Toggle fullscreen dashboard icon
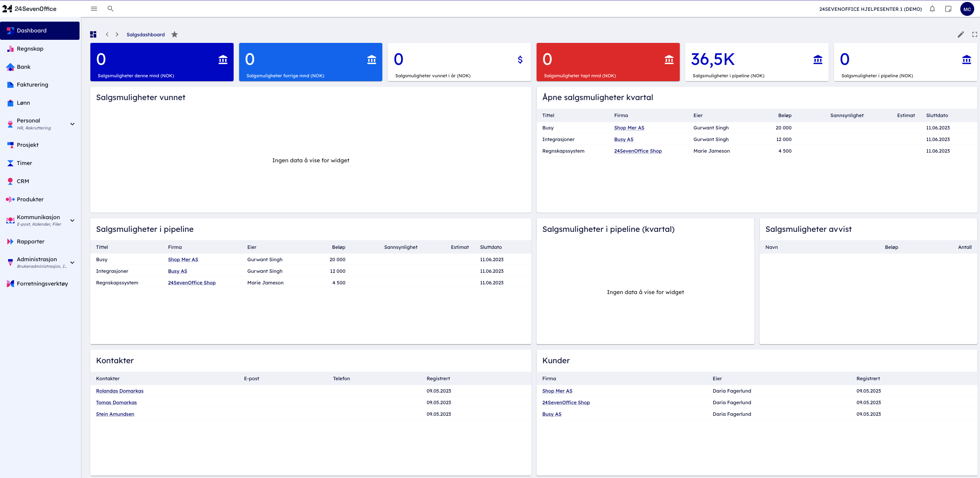980x478 pixels. 975,34
